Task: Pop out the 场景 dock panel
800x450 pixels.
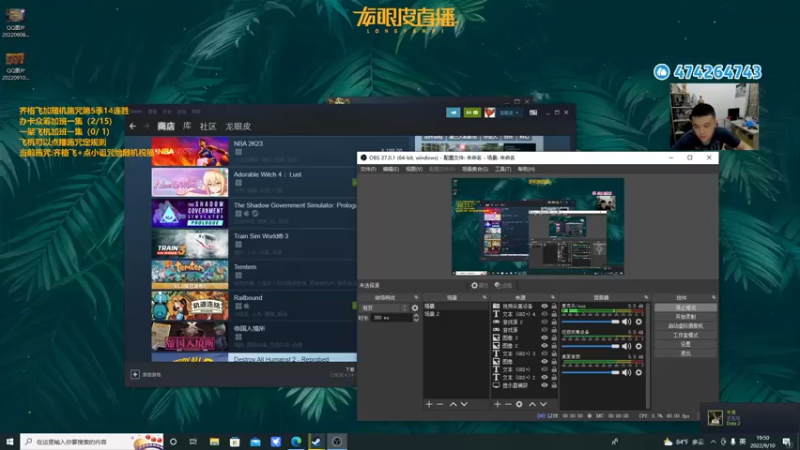Action: click(x=484, y=297)
